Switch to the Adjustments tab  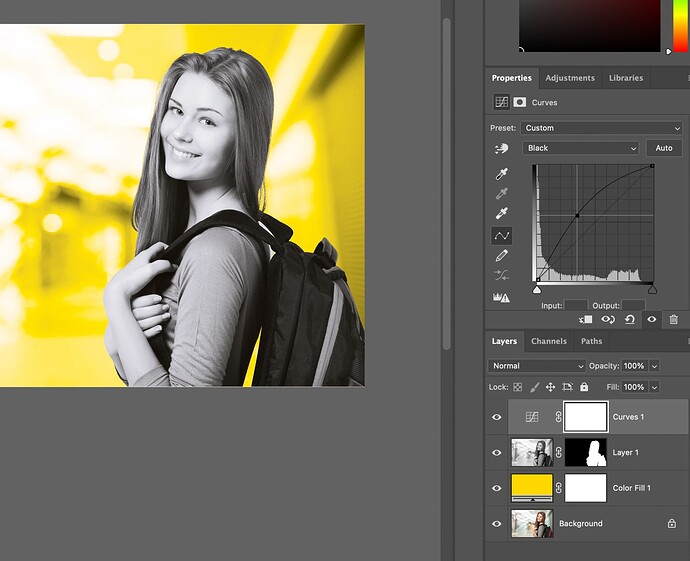[570, 78]
